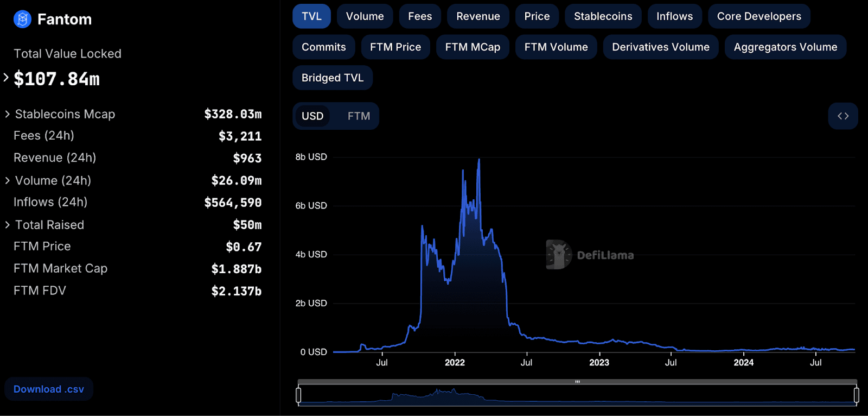The height and width of the screenshot is (416, 868).
Task: Click the $564,590 inflows value
Action: coord(233,203)
